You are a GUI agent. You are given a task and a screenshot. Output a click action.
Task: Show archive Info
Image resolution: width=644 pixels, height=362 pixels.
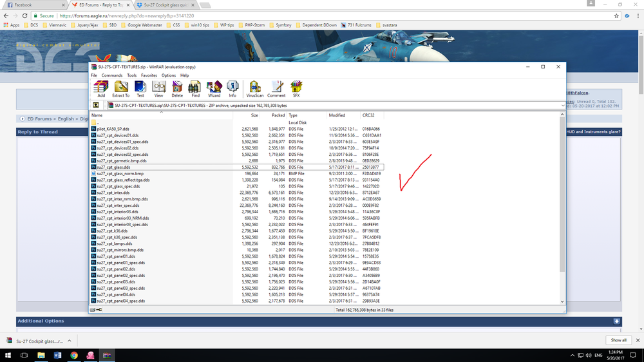(x=232, y=89)
